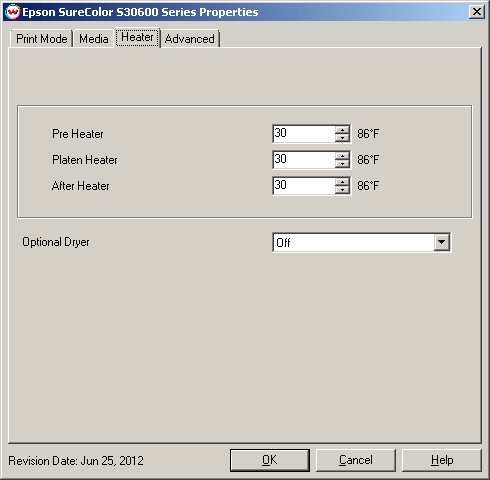Raise the After Heater value with up arrow
The width and height of the screenshot is (490, 480).
coord(342,182)
